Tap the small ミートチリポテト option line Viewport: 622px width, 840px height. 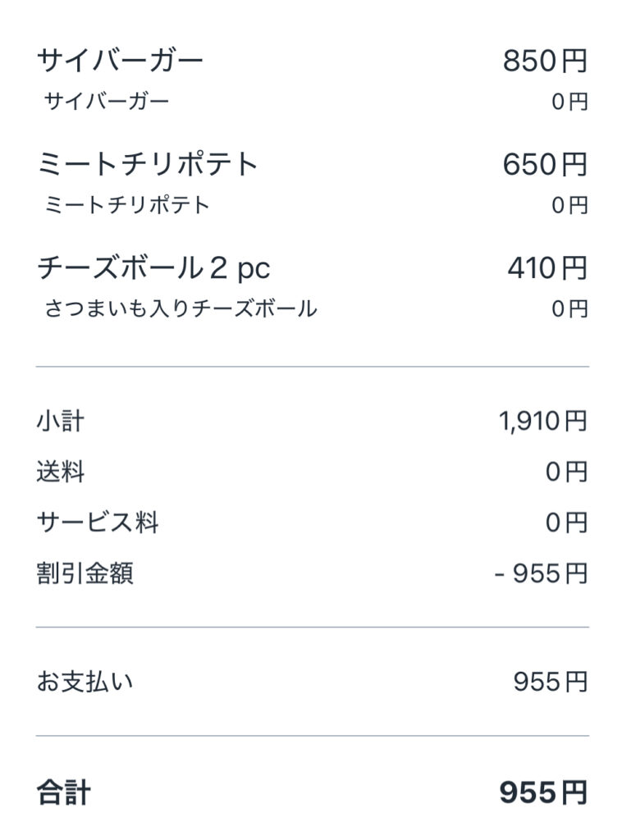[x=127, y=205]
